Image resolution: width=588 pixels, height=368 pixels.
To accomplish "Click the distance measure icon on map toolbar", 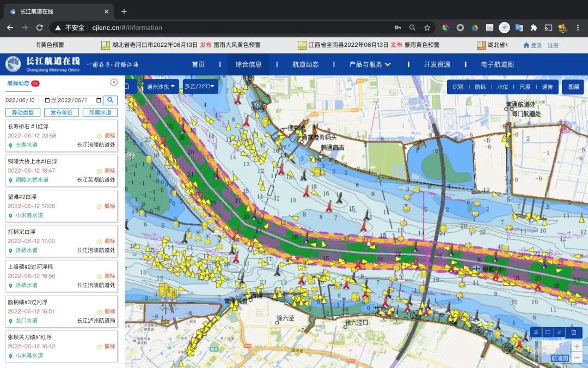I will 536,333.
